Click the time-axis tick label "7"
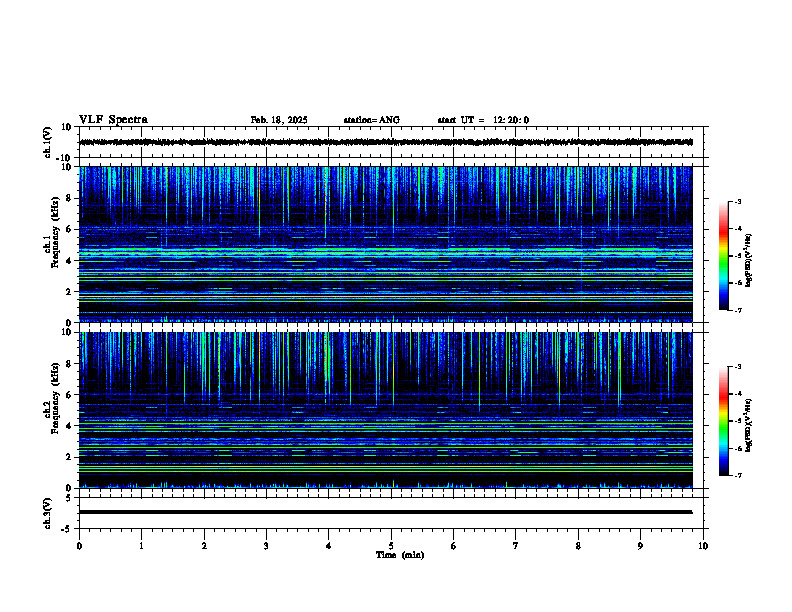Screen dimensions: 792x612 (x=516, y=546)
